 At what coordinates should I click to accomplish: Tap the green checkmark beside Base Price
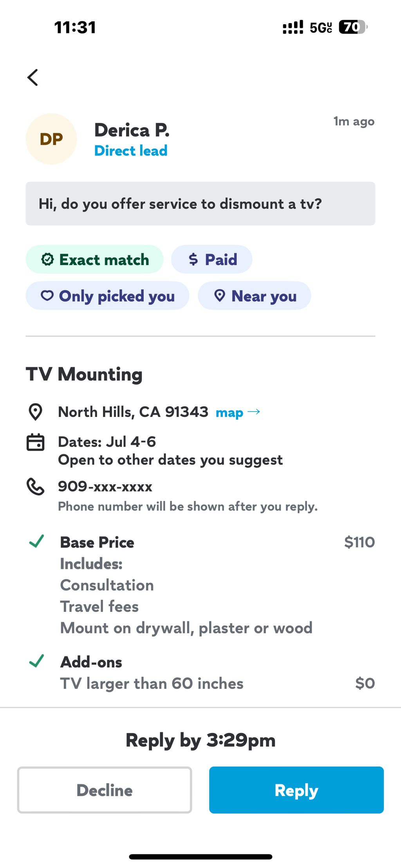click(37, 541)
